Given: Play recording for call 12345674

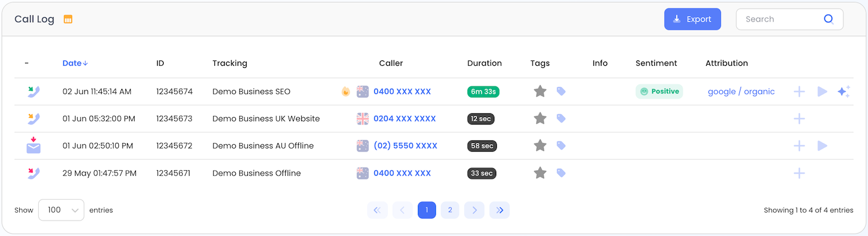Looking at the screenshot, I should (822, 92).
